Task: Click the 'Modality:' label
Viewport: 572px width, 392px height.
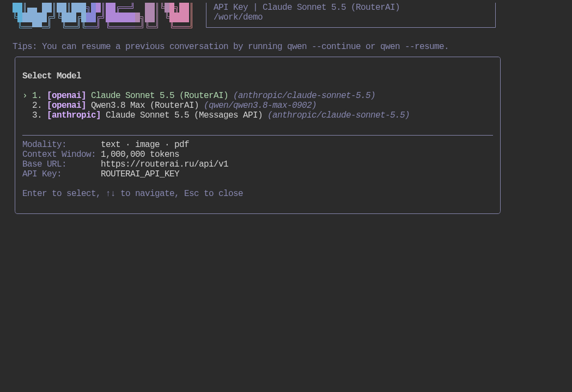Action: coord(45,144)
